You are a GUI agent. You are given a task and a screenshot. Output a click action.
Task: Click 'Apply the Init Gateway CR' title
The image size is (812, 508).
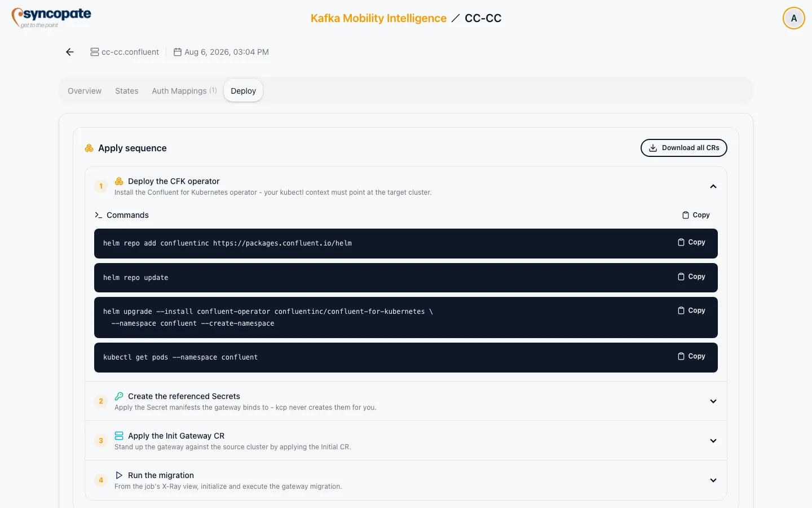tap(176, 436)
